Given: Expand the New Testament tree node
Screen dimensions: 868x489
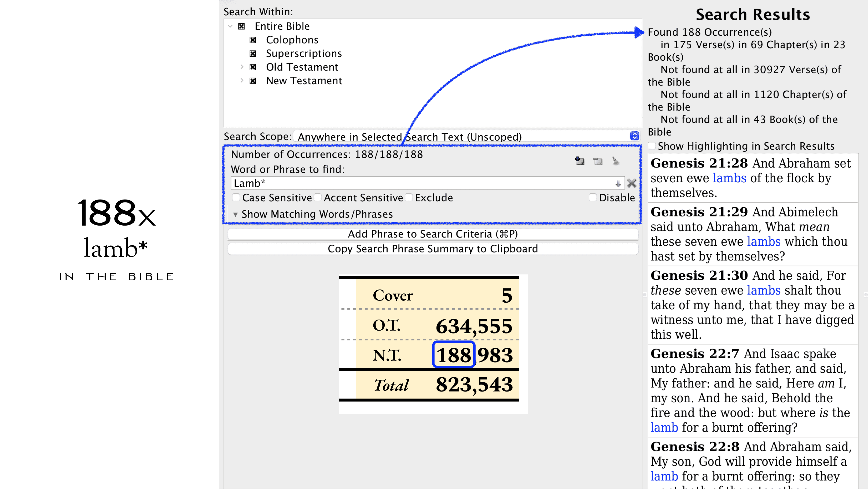Looking at the screenshot, I should click(x=242, y=81).
